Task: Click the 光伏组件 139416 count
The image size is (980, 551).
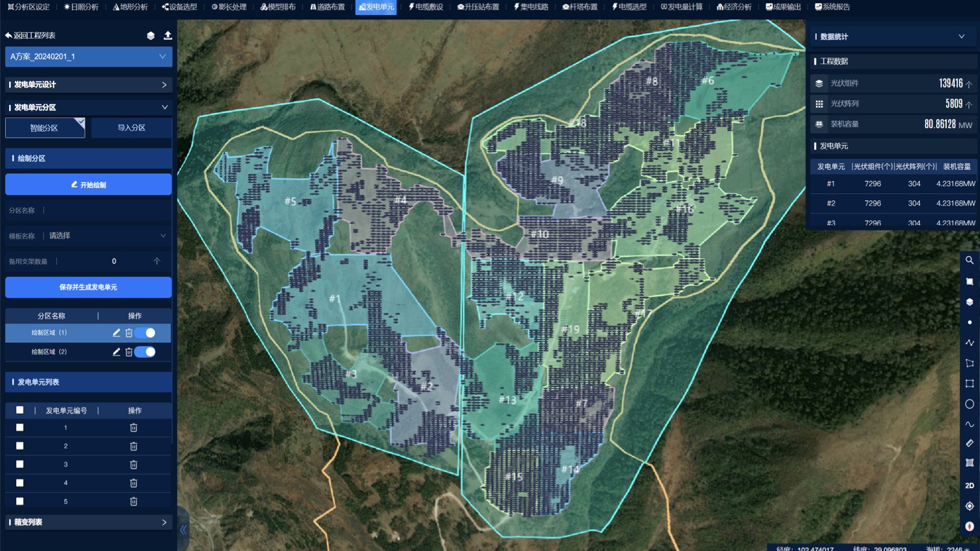Action: coord(951,83)
